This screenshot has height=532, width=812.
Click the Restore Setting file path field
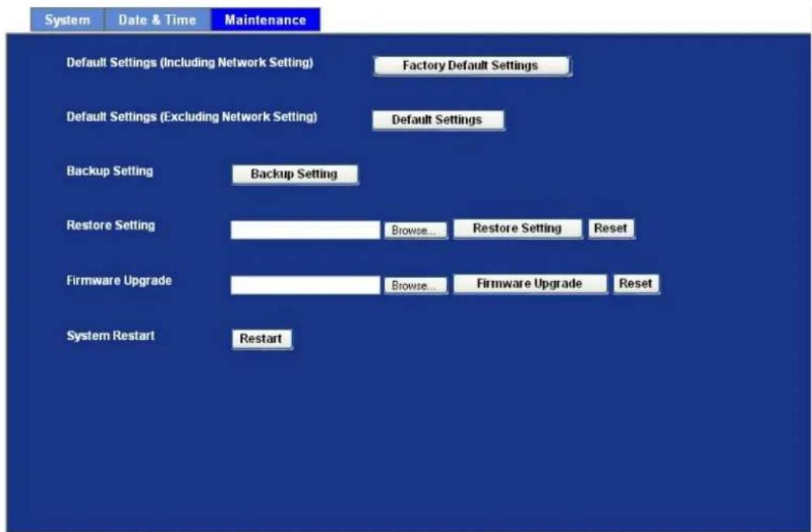point(305,230)
